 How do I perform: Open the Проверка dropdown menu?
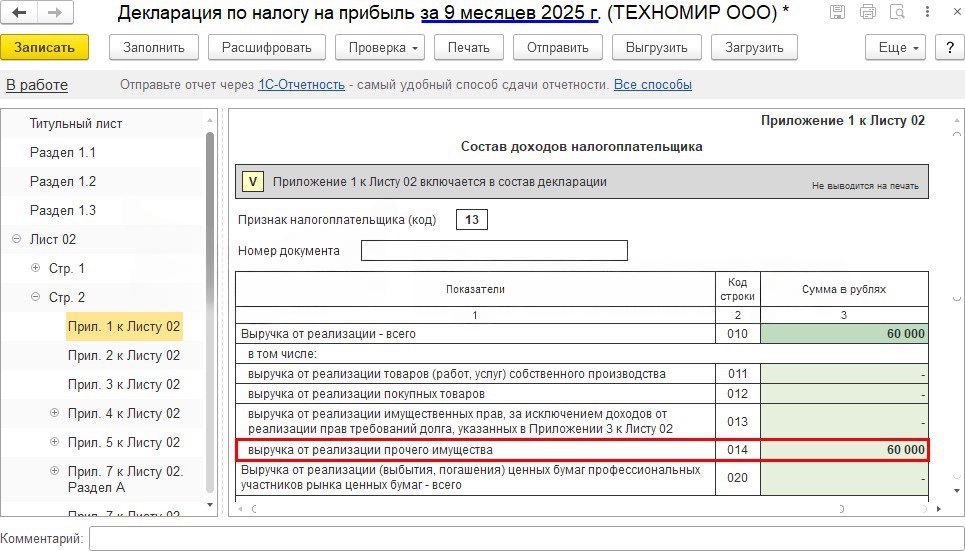point(380,47)
